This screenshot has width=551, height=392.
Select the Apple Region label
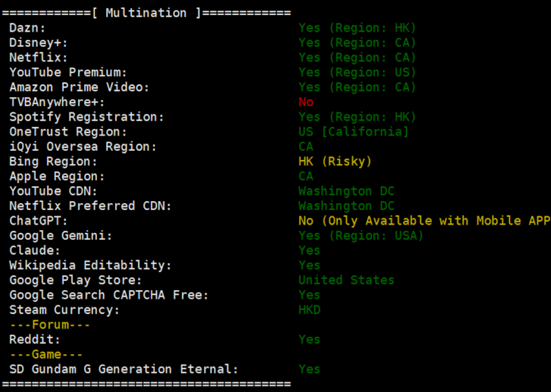[57, 176]
